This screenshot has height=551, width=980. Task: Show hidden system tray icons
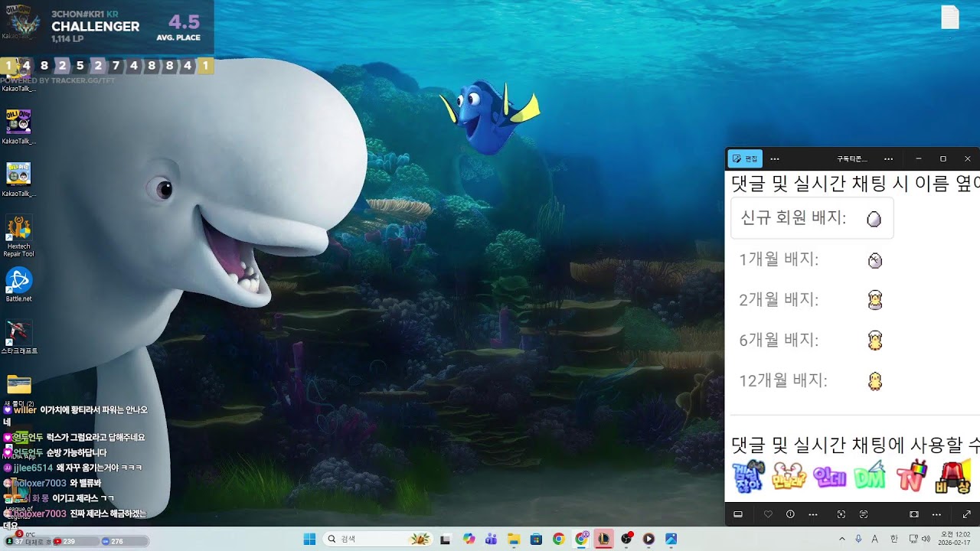tap(842, 539)
